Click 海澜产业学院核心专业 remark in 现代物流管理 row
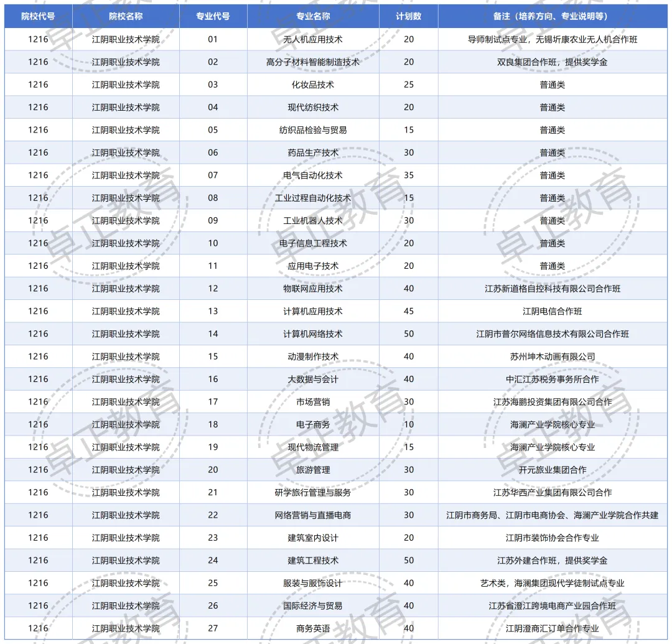 553,447
